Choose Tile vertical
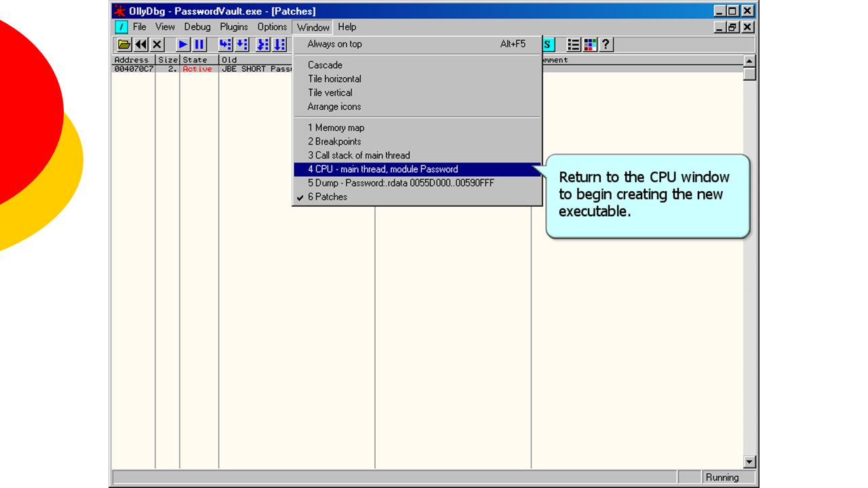868x488 pixels. (417, 93)
